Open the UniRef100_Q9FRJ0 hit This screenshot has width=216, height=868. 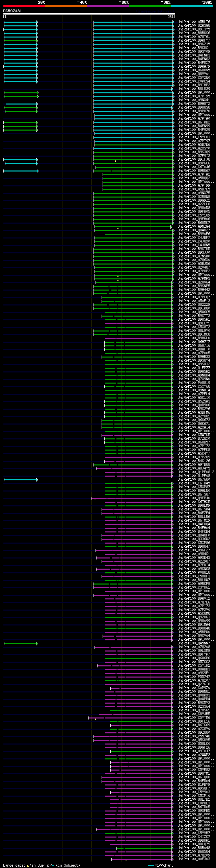click(x=194, y=498)
